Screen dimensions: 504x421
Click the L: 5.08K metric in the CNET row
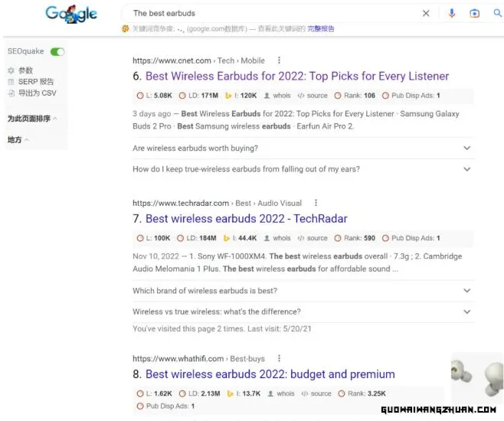pos(154,96)
